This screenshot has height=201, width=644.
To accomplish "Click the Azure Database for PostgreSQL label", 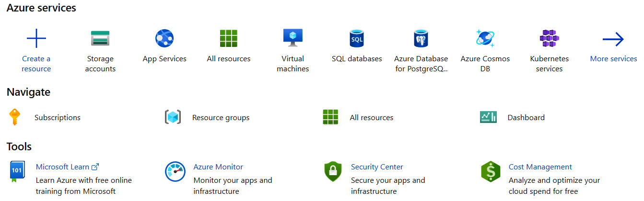I will [421, 64].
